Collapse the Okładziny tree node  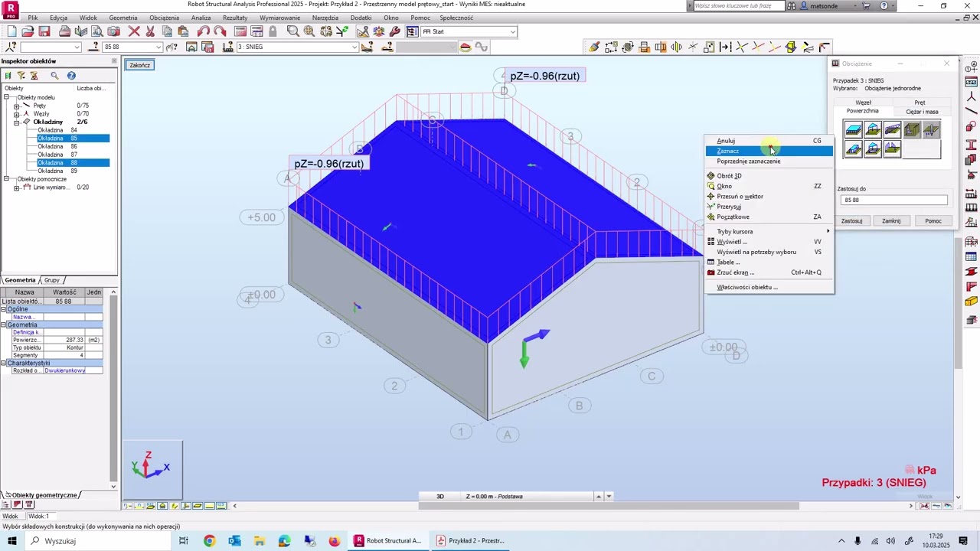tap(17, 122)
